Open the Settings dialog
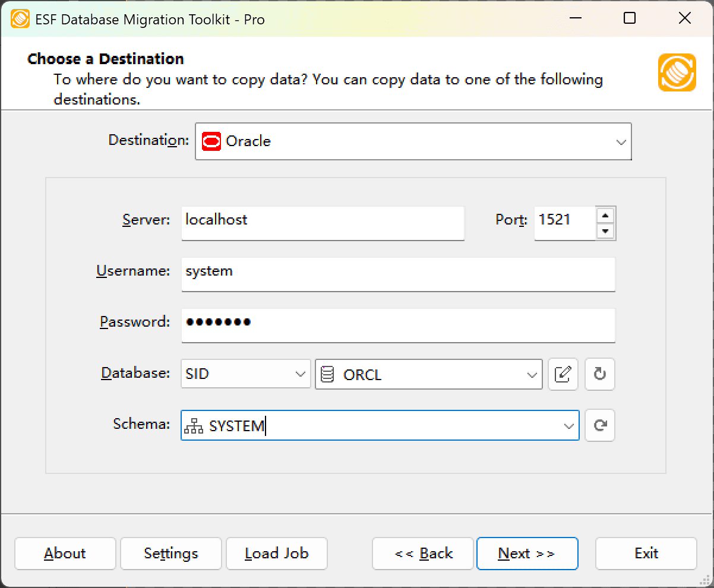Viewport: 714px width, 588px height. coord(170,554)
